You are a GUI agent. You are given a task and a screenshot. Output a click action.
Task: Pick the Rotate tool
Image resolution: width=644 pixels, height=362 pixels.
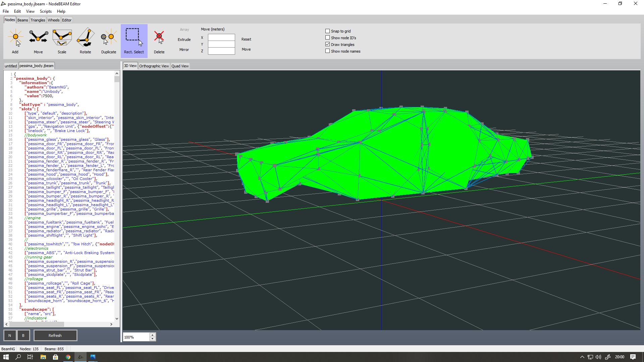coord(86,41)
